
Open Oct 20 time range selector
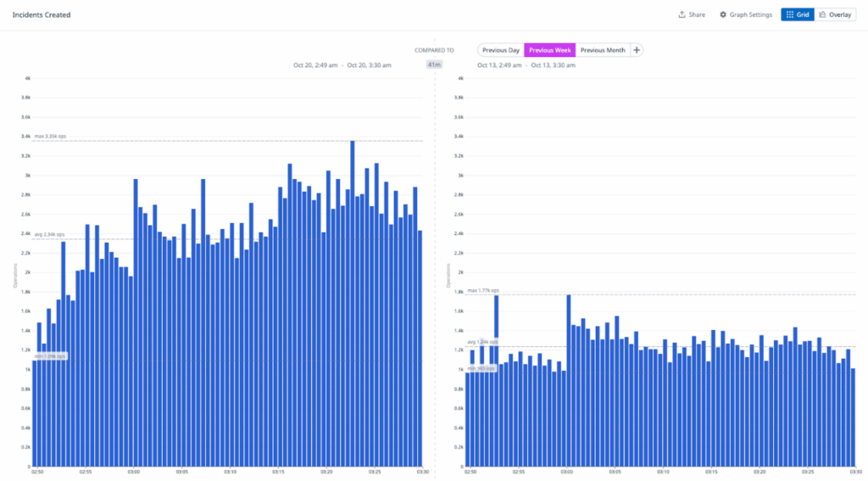point(342,64)
